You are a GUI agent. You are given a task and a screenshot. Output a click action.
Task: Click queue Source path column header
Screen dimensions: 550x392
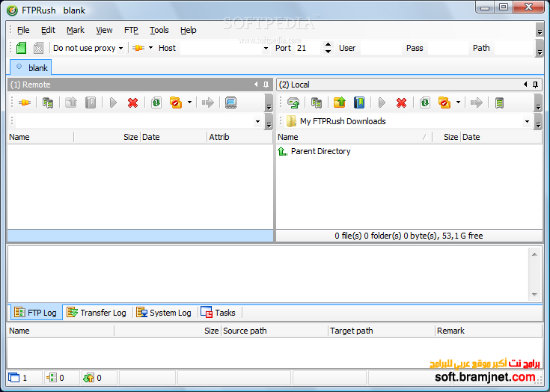coord(275,331)
